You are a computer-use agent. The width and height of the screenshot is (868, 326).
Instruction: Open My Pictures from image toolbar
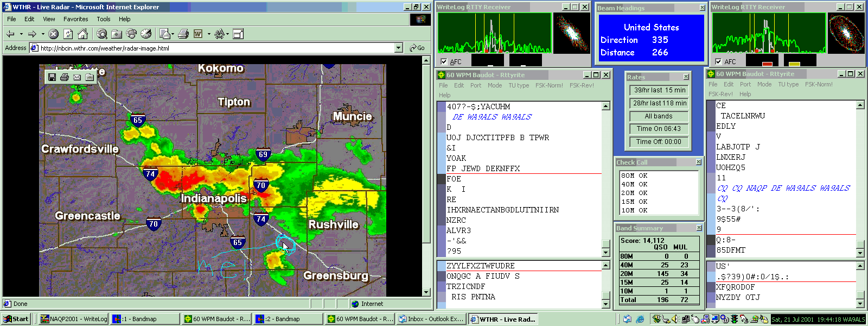pos(90,77)
